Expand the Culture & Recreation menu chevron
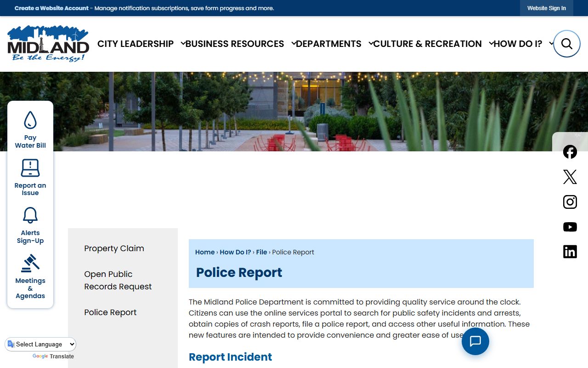The width and height of the screenshot is (588, 368). (x=491, y=44)
